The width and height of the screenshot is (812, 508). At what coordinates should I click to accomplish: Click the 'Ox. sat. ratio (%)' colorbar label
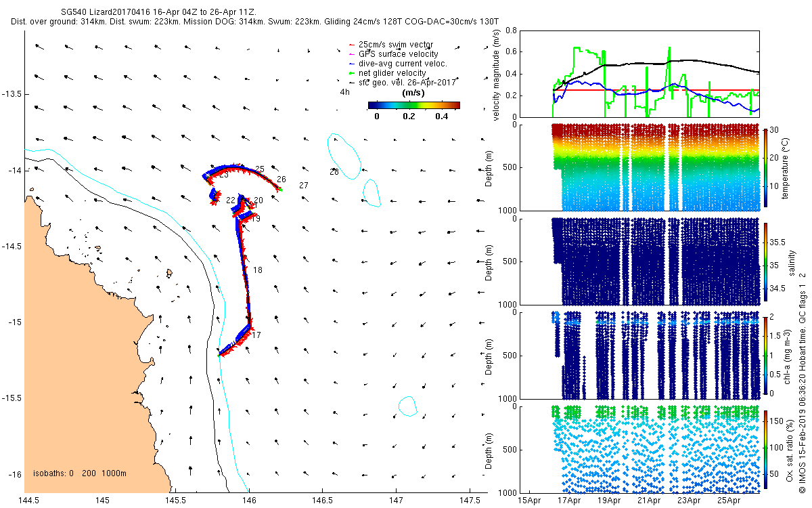click(x=791, y=449)
